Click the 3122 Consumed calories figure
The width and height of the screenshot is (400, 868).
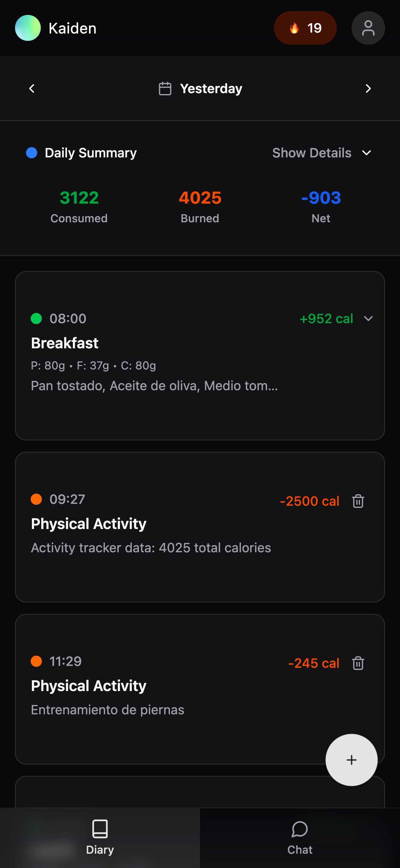click(x=79, y=198)
